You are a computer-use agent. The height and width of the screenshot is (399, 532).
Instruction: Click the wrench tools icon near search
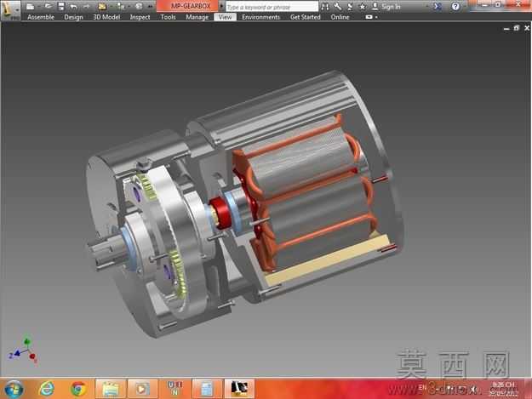[x=337, y=7]
